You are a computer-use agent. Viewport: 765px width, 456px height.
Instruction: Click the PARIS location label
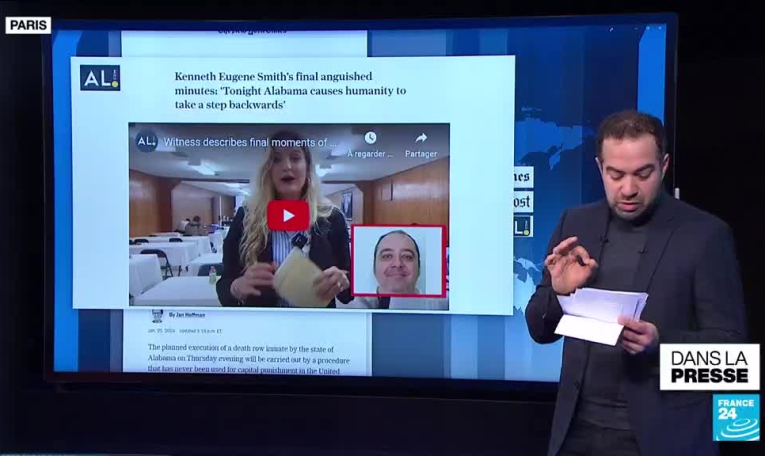click(x=28, y=25)
